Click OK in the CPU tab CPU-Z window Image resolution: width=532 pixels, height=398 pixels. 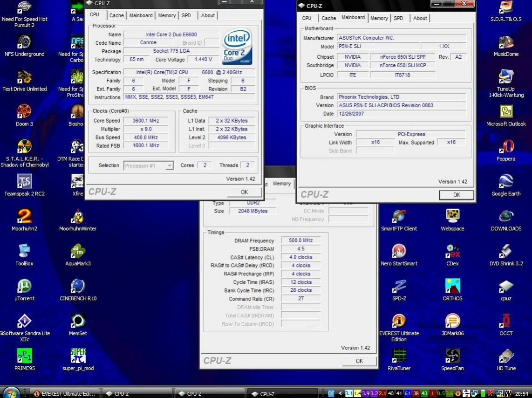point(245,192)
